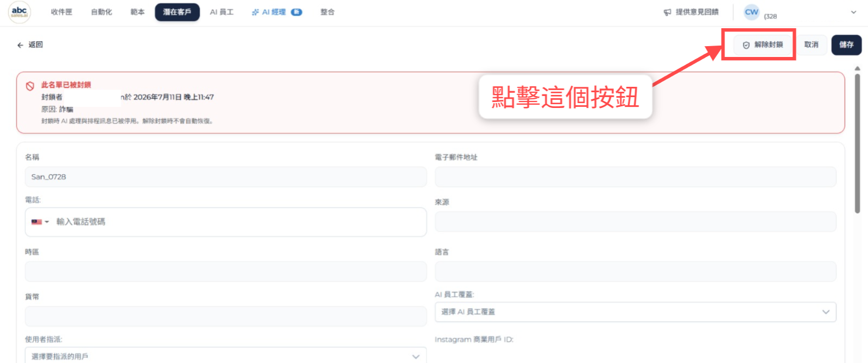This screenshot has width=868, height=363.
Task: Click the 提供意見回饋 megaphone icon
Action: click(668, 12)
